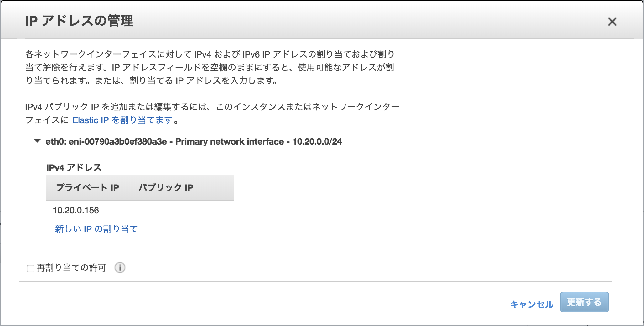644x326 pixels.
Task: Cancel the dialog via キャンセル
Action: coord(532,303)
